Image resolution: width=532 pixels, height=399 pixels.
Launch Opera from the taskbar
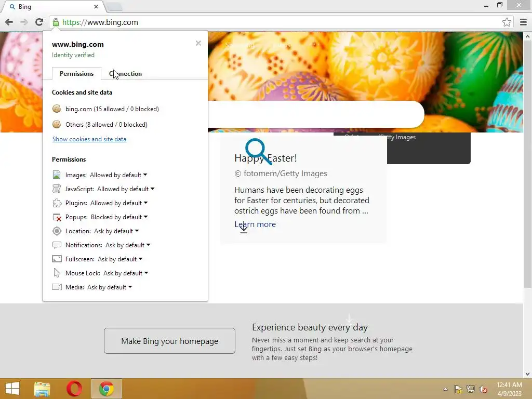[74, 389]
